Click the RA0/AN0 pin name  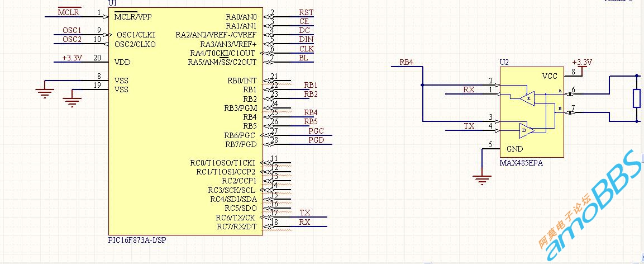pyautogui.click(x=241, y=17)
